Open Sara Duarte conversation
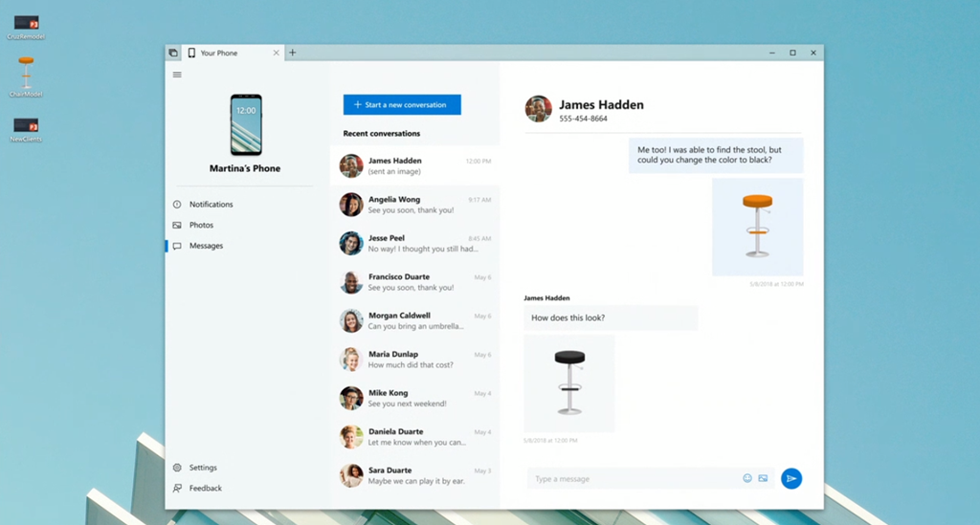Screen dimensions: 980x525 point(415,475)
